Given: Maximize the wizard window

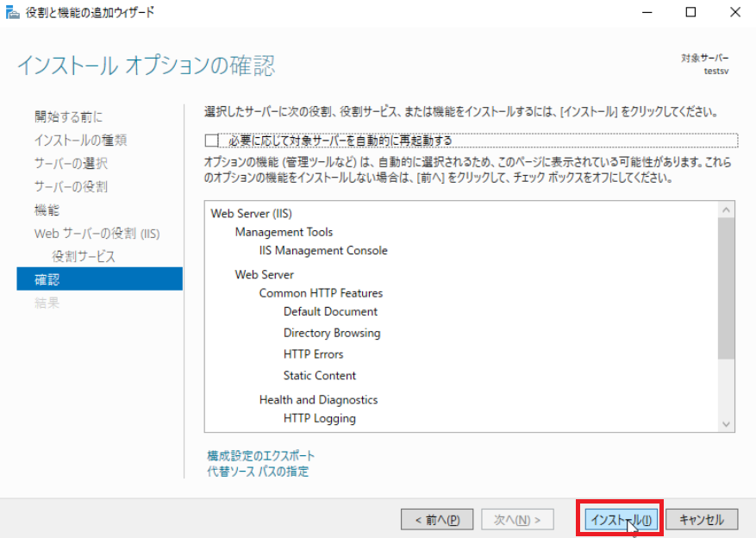Looking at the screenshot, I should click(x=690, y=12).
